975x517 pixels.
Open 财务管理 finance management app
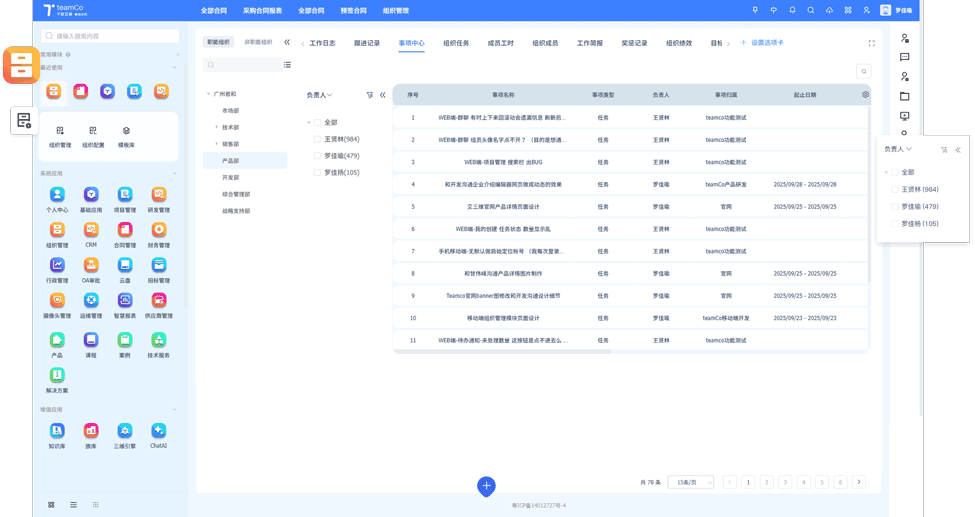point(158,230)
